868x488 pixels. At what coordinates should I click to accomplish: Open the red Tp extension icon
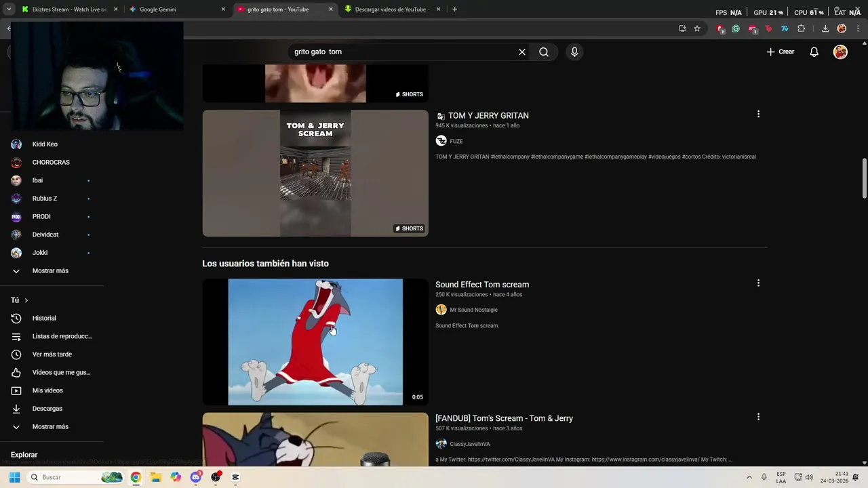[x=768, y=28]
